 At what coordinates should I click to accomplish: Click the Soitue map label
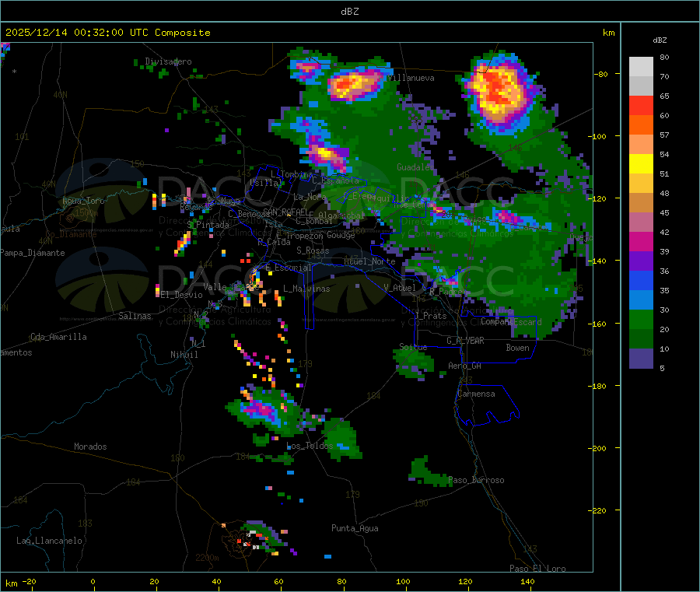(x=413, y=347)
